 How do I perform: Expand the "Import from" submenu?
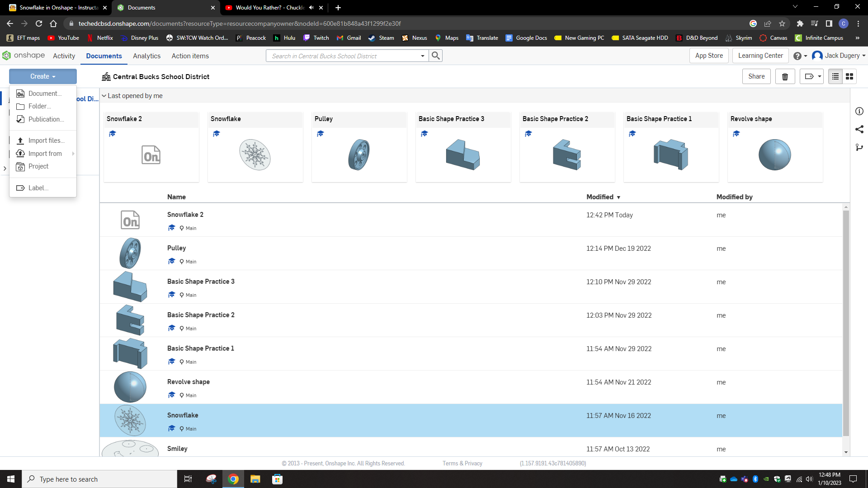[x=45, y=153]
